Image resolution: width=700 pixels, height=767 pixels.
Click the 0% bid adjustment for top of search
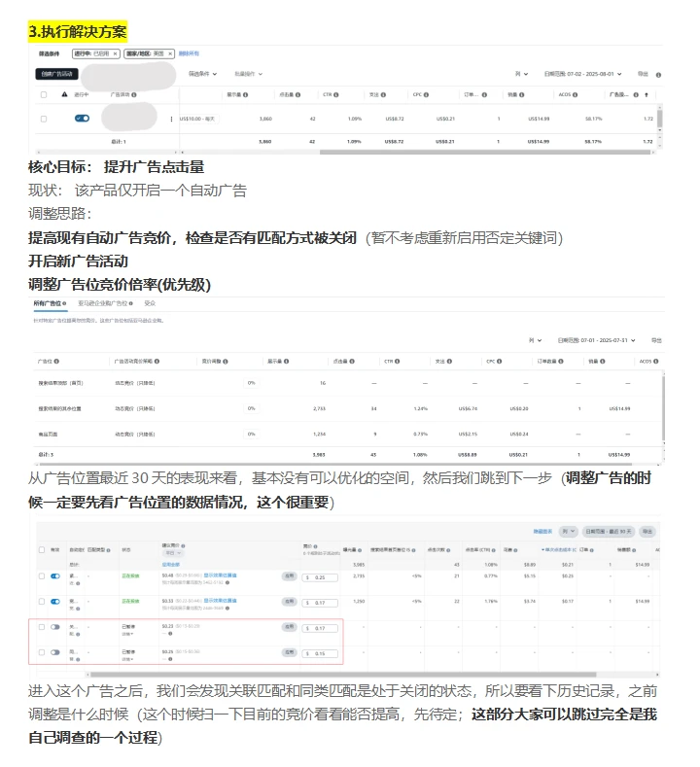(252, 383)
